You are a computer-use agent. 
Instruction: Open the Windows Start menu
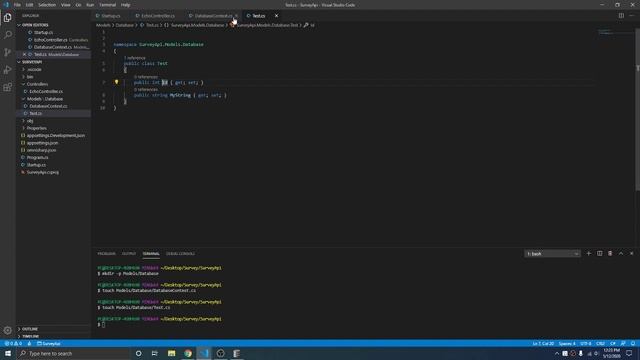pyautogui.click(x=8, y=353)
